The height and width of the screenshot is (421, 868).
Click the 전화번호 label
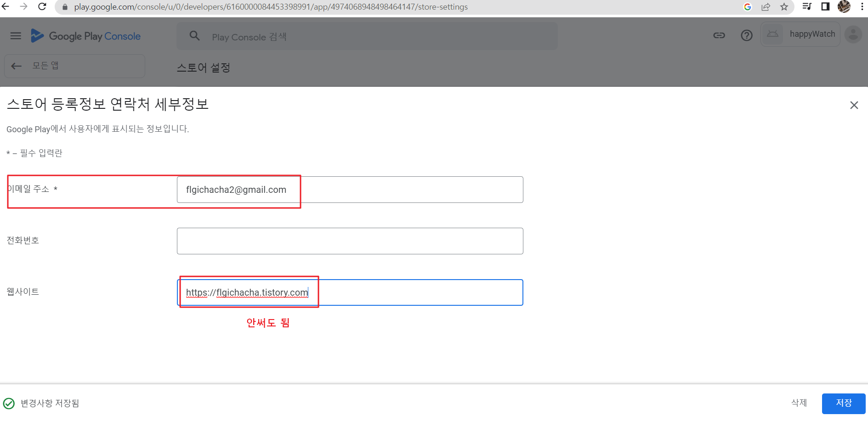pyautogui.click(x=23, y=241)
